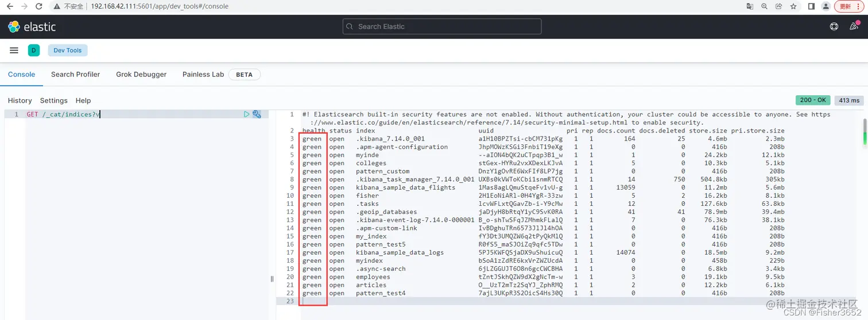Click the zoom magnifier icon in the address bar

click(764, 6)
